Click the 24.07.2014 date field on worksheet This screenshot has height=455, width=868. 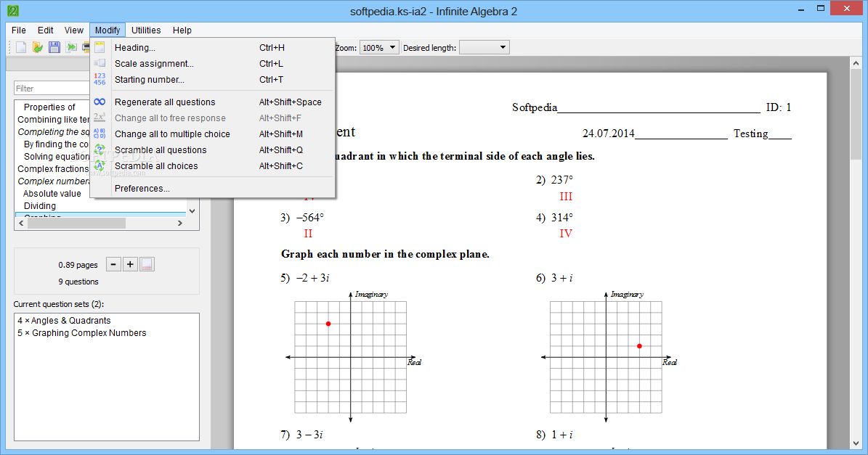[x=655, y=134]
